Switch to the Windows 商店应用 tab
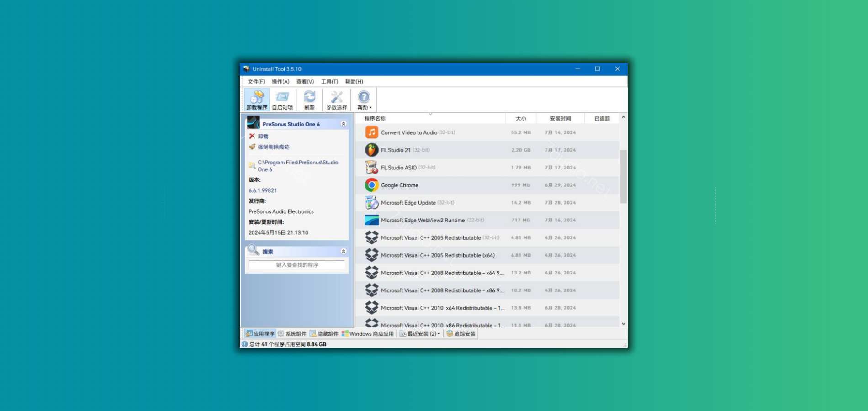Screen dimensions: 868x411 tap(368, 334)
